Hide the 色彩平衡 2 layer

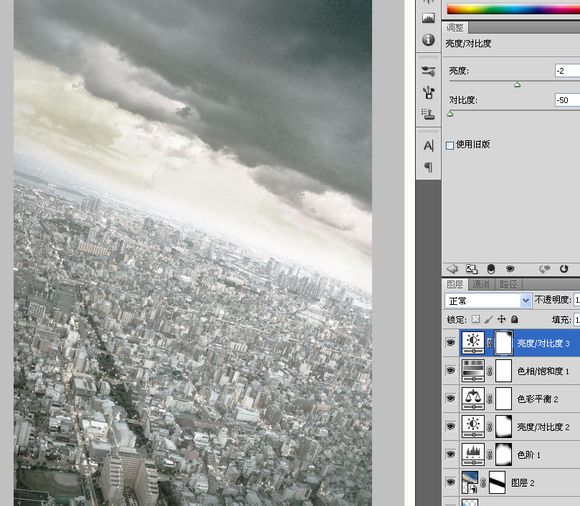[451, 399]
